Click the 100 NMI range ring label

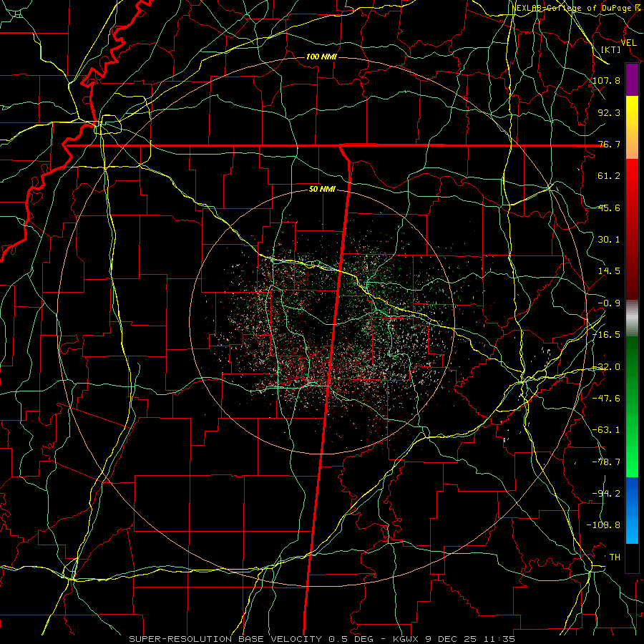[x=321, y=57]
